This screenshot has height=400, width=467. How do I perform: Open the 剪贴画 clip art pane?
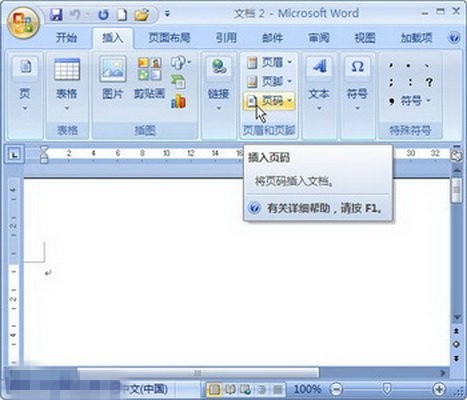(149, 78)
